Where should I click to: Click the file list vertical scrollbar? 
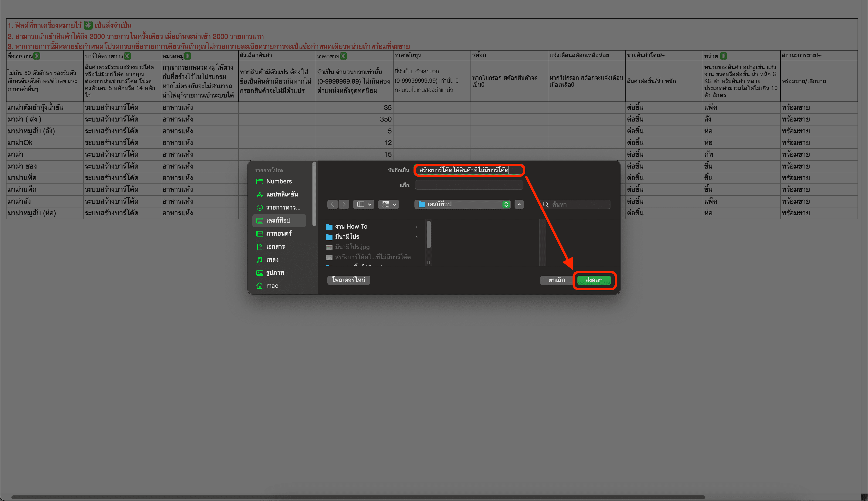tap(429, 235)
